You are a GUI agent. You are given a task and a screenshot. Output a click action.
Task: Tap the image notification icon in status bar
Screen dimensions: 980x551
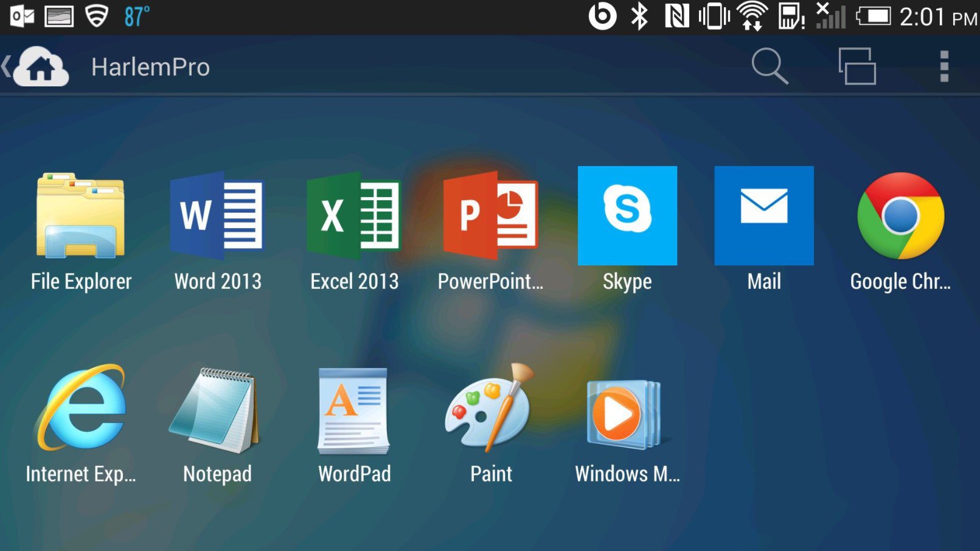(59, 16)
